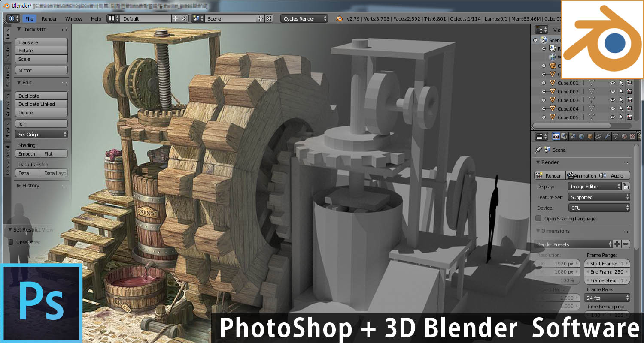Screen dimensions: 644x343
Task: Open the Set Origin dropdown
Action: (x=42, y=135)
